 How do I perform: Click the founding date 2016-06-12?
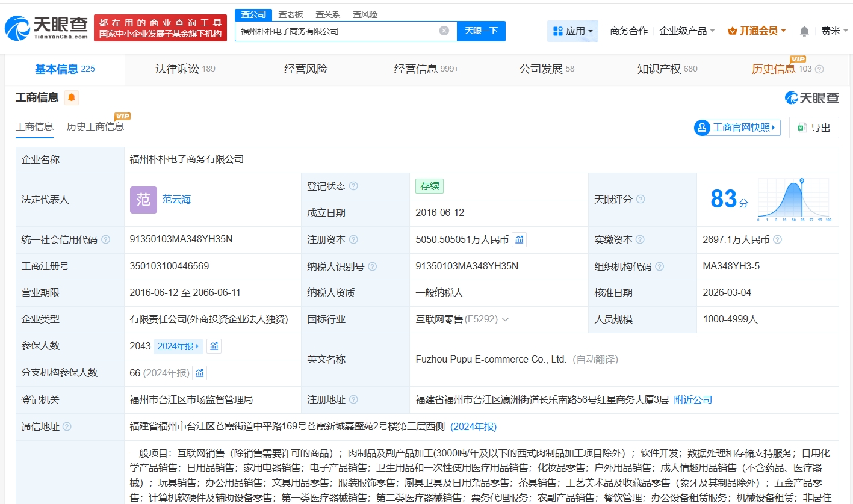coord(440,213)
